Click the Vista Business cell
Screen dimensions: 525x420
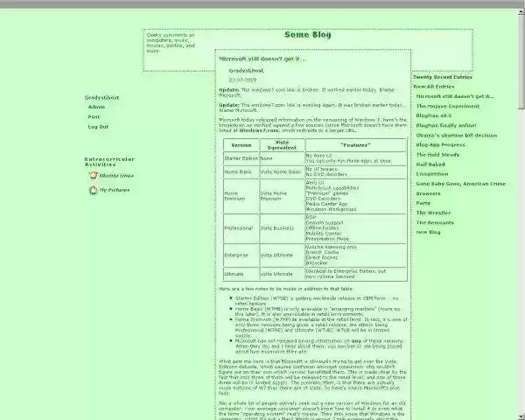click(282, 228)
